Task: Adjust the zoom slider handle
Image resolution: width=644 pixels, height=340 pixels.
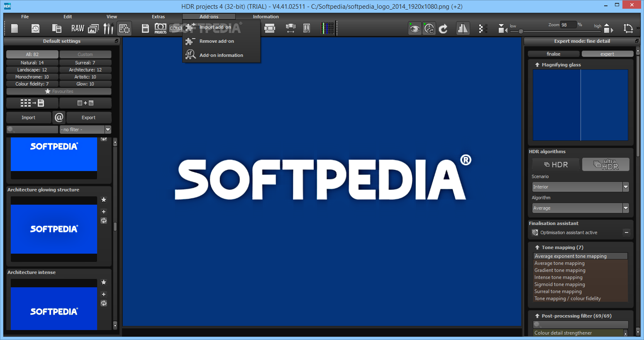Action: [521, 31]
